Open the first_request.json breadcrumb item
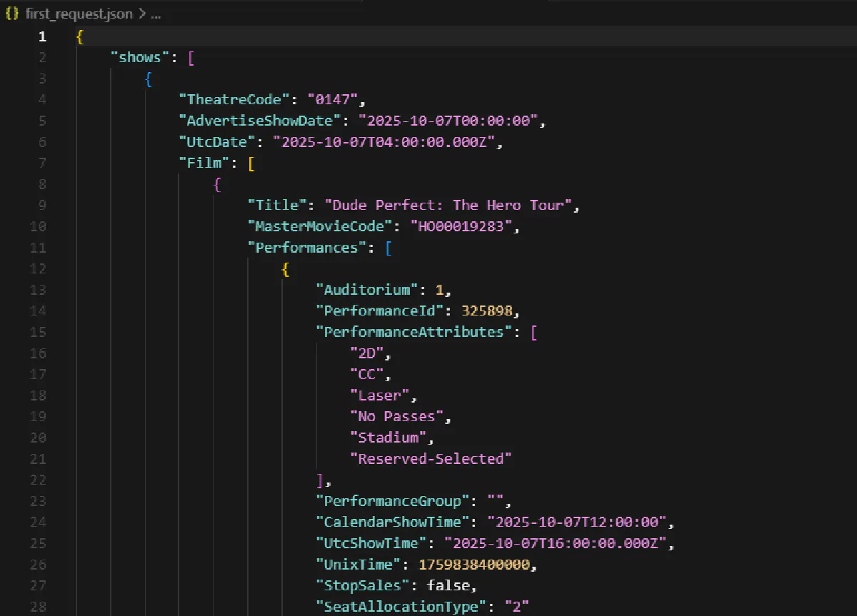The image size is (857, 616). pos(79,14)
